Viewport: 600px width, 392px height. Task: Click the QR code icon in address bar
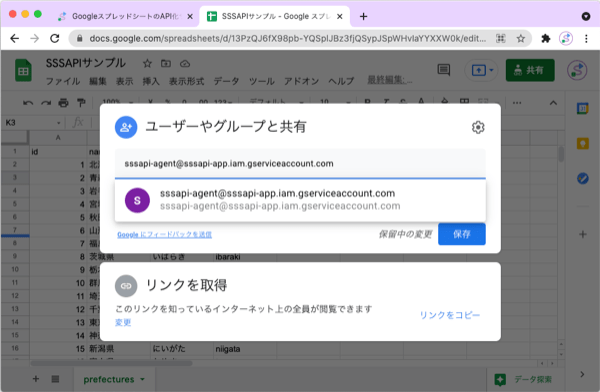point(501,38)
